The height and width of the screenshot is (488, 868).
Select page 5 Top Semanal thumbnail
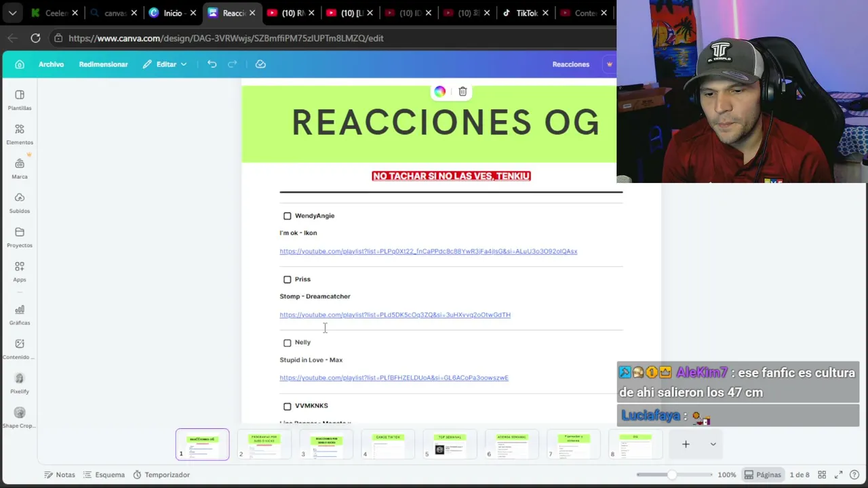pyautogui.click(x=450, y=445)
